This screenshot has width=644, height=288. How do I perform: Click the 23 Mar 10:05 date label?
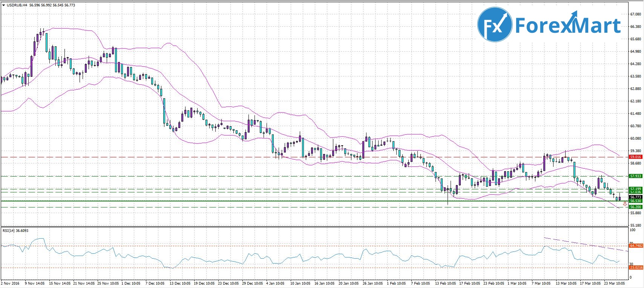coord(615,283)
